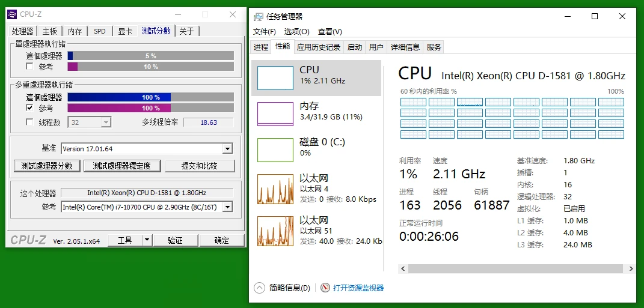This screenshot has height=308, width=644.
Task: Click the multi-thread 這個處理器 100% bar
Action: (x=151, y=97)
